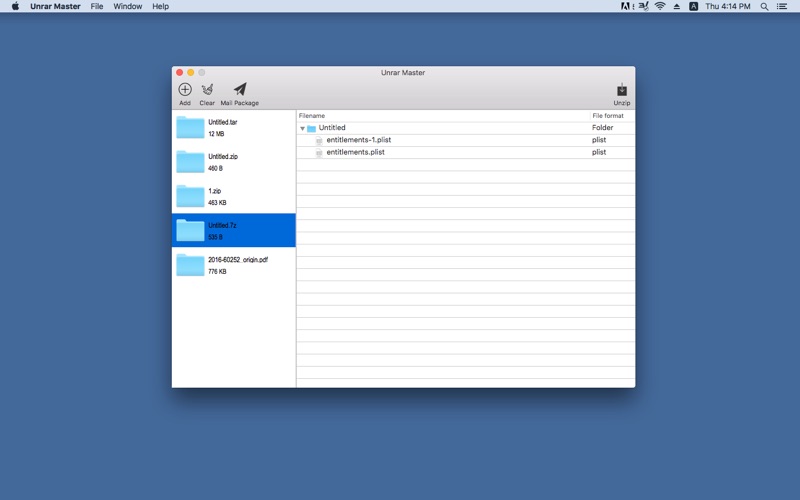This screenshot has width=800, height=500.
Task: Select the 2016-60252_origin.pdf folder icon
Action: [190, 265]
